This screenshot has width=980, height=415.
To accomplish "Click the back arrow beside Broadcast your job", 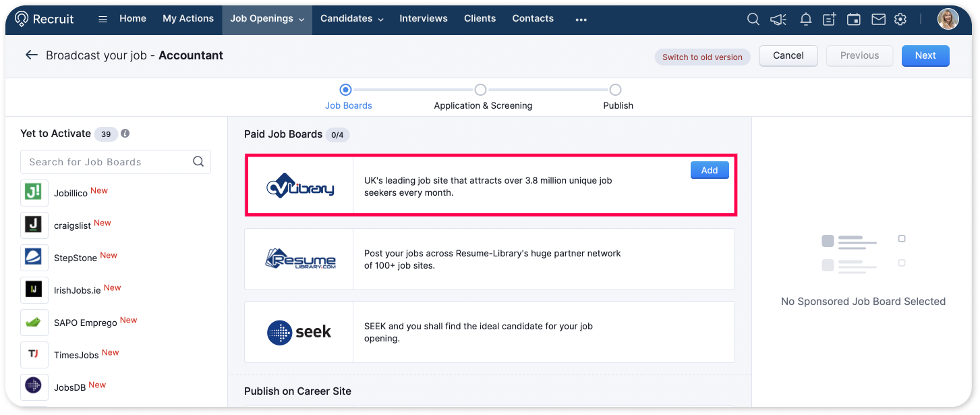I will coord(31,55).
